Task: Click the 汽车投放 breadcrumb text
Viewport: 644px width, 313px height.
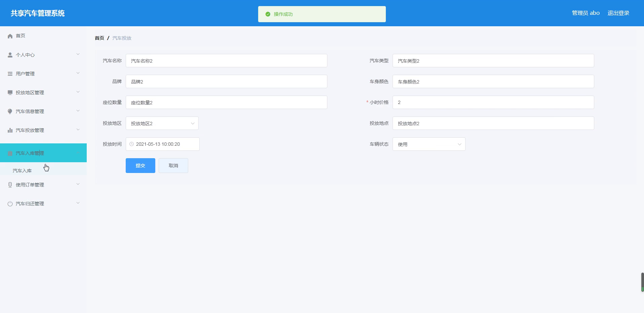Action: click(x=122, y=38)
